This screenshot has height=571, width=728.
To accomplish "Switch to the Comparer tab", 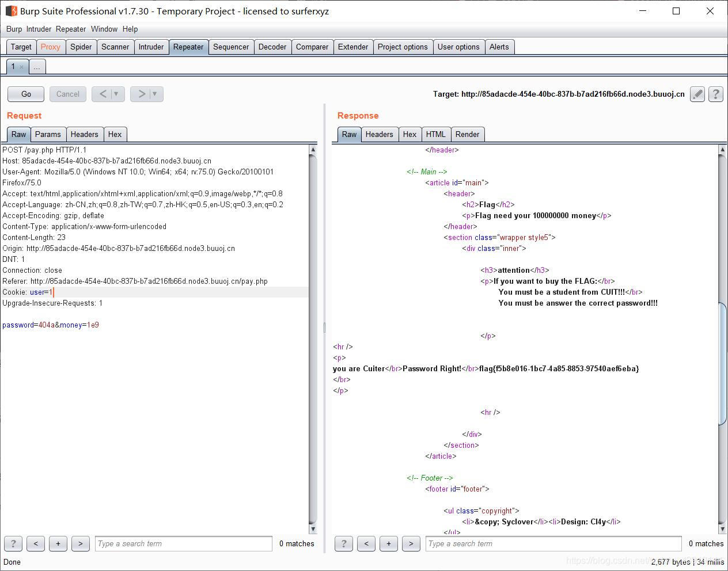I will coord(312,47).
